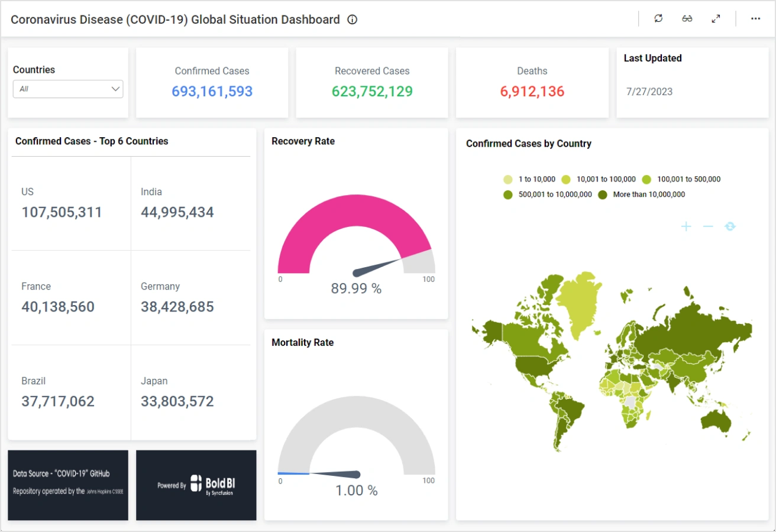Viewport: 776px width, 532px height.
Task: Select the US confirmed cases card
Action: pyautogui.click(x=71, y=203)
